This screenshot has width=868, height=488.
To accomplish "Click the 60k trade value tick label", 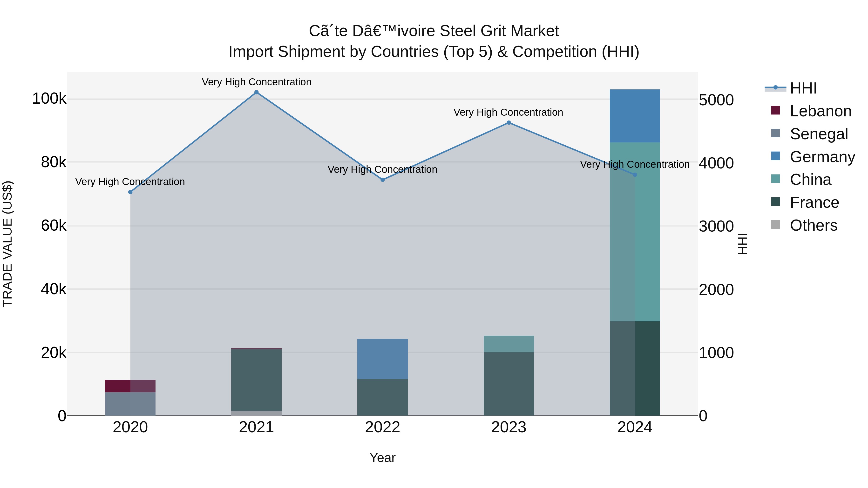I will point(54,226).
